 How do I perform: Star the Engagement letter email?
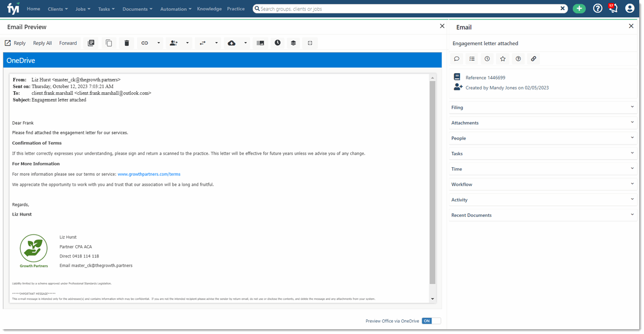(x=503, y=58)
